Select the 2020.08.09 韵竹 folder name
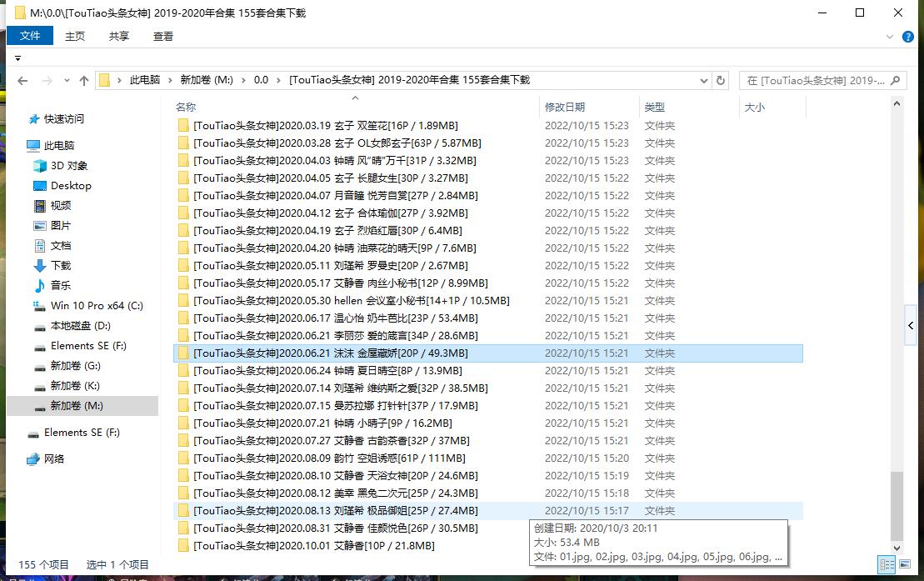Image resolution: width=924 pixels, height=581 pixels. click(x=329, y=458)
